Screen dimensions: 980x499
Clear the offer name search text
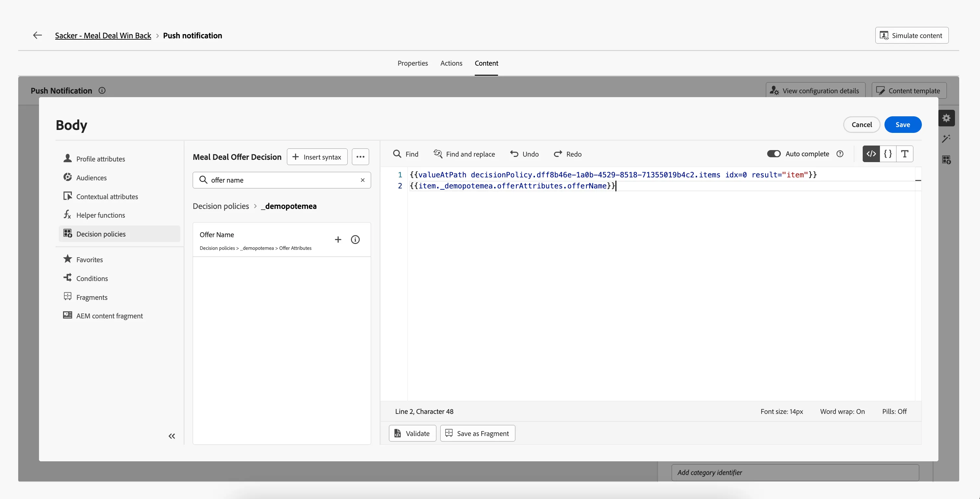tap(363, 180)
